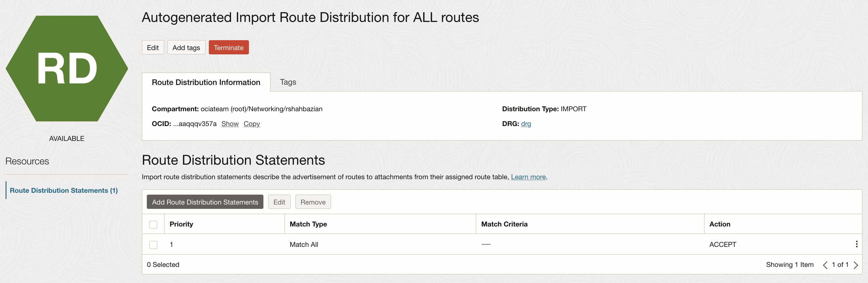Click the Remove button above the statements table

pyautogui.click(x=313, y=202)
